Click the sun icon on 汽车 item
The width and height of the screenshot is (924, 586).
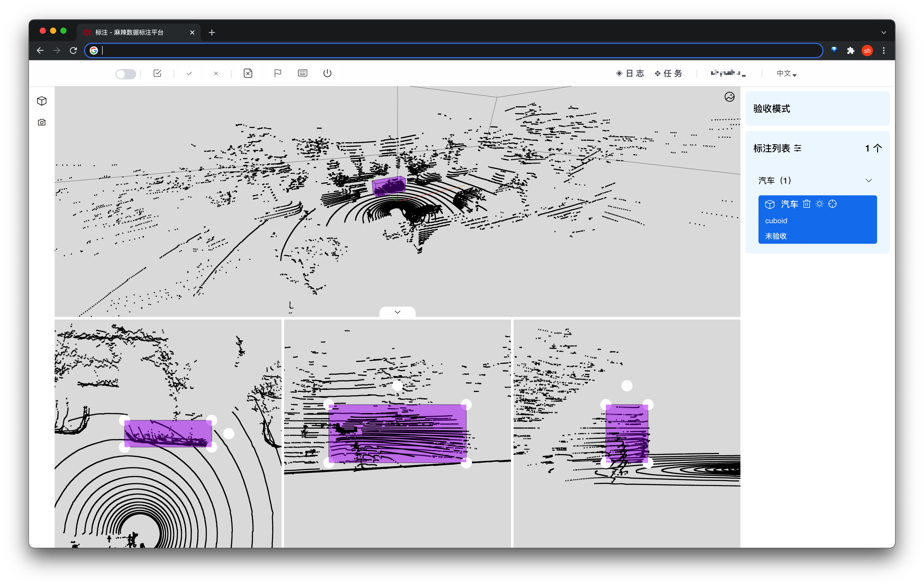[819, 204]
